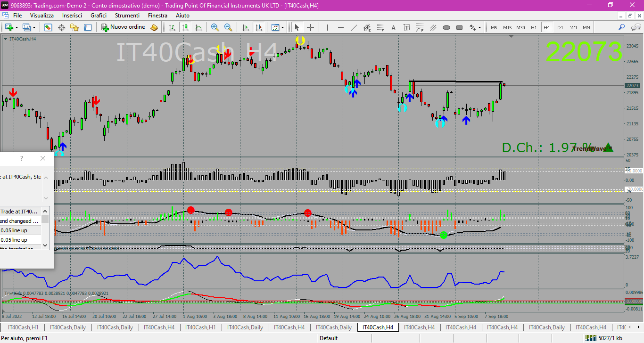This screenshot has width=644, height=343.
Task: Toggle chart shift icon
Action: pos(258,27)
